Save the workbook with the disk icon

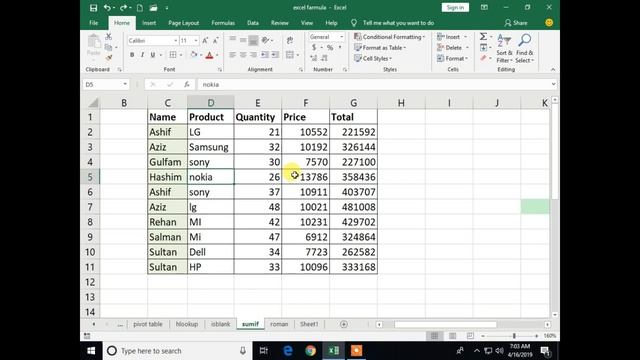[x=93, y=8]
